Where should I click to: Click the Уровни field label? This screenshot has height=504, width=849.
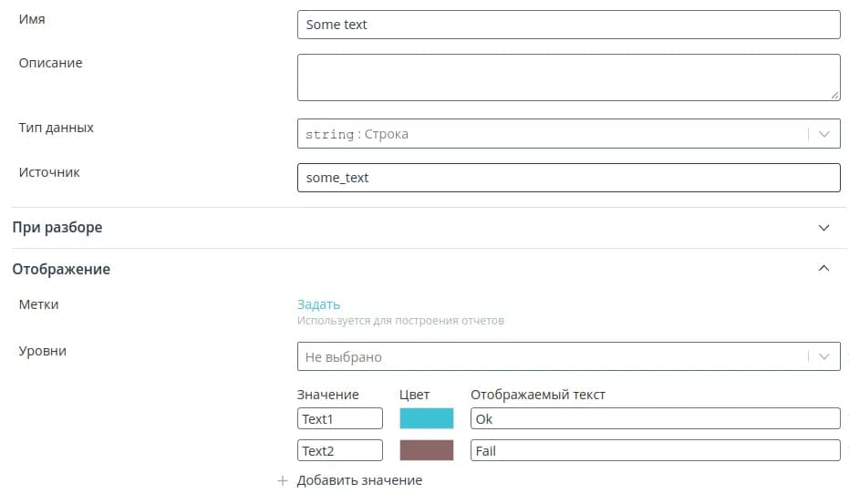[x=43, y=351]
